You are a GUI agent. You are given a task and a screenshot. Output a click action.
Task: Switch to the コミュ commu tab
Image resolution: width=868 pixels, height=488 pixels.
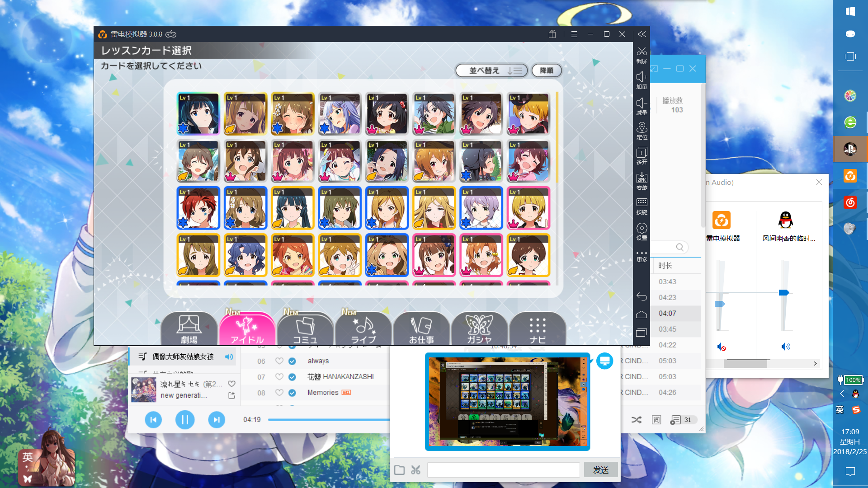click(x=305, y=329)
